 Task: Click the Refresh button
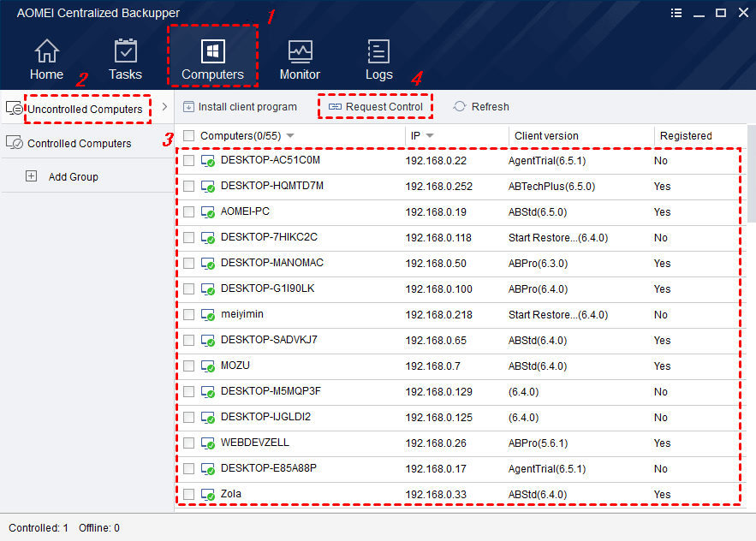(x=481, y=106)
